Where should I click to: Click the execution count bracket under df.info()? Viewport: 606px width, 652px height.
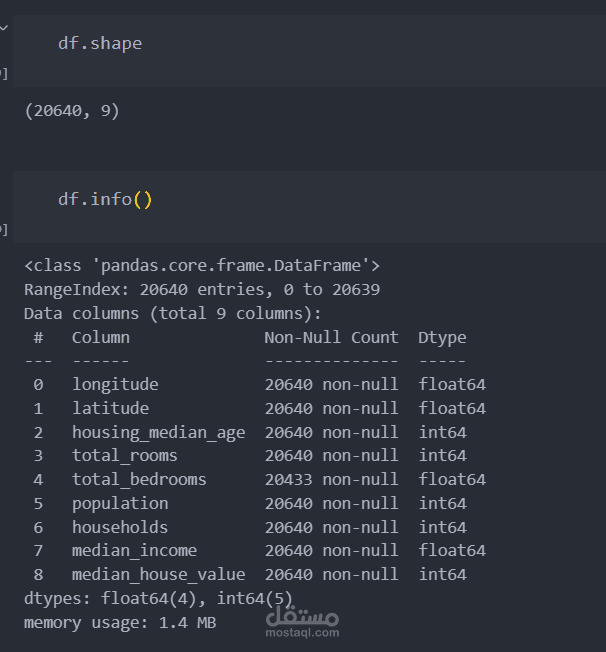click(4, 230)
